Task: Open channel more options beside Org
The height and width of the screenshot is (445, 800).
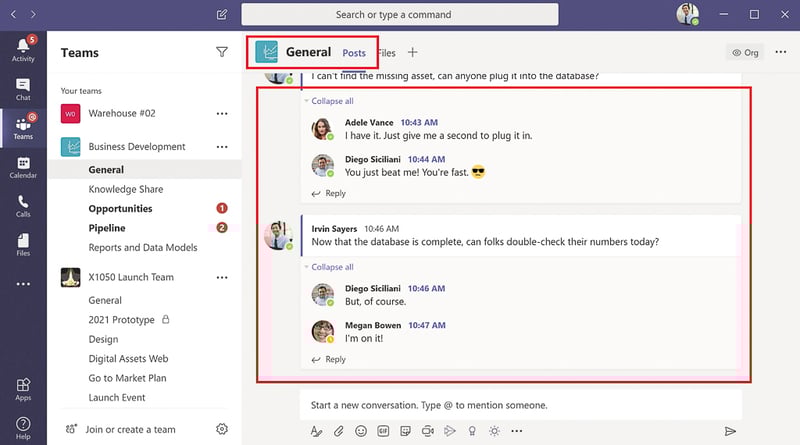Action: [x=781, y=52]
